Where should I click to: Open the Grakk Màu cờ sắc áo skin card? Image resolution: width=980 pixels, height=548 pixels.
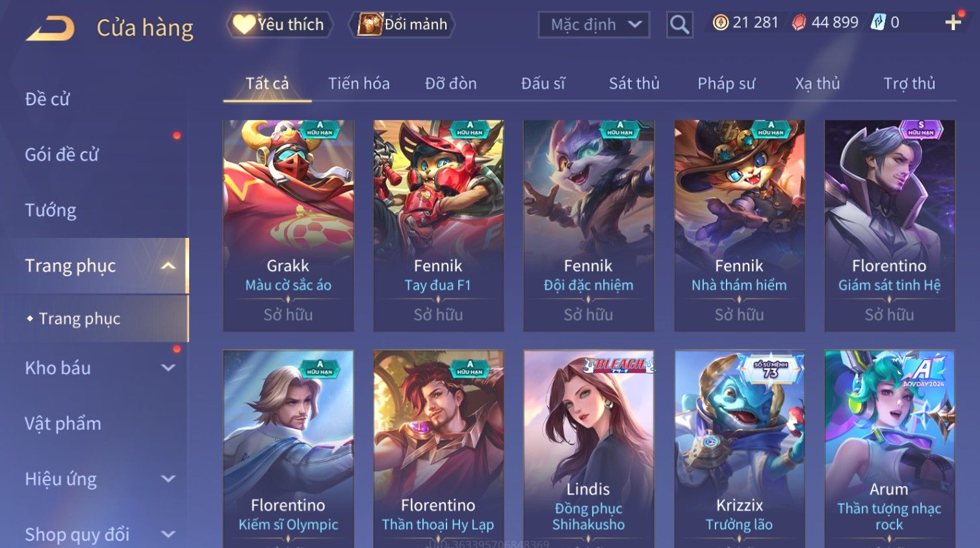288,226
